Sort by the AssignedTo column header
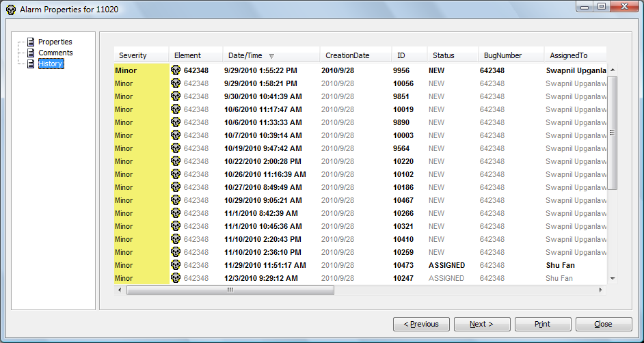This screenshot has height=343, width=644. 576,55
